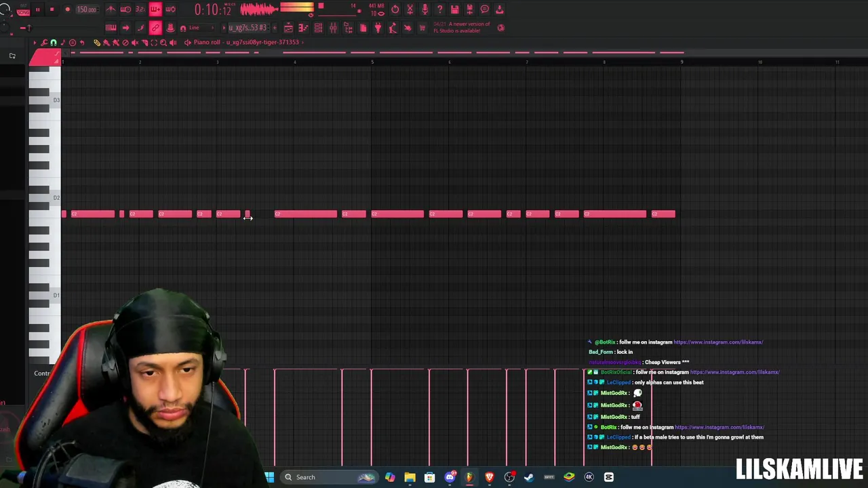
Task: Toggle the metronome icon
Action: coord(111,9)
